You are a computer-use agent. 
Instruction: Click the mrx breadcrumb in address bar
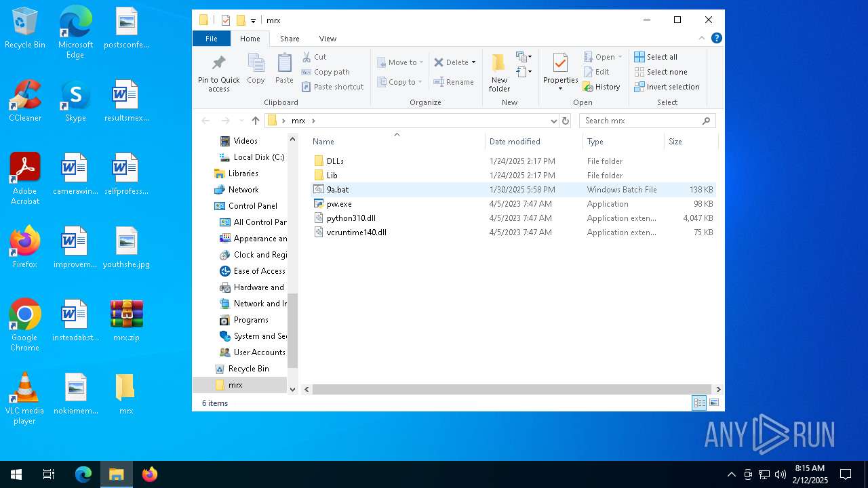point(298,121)
